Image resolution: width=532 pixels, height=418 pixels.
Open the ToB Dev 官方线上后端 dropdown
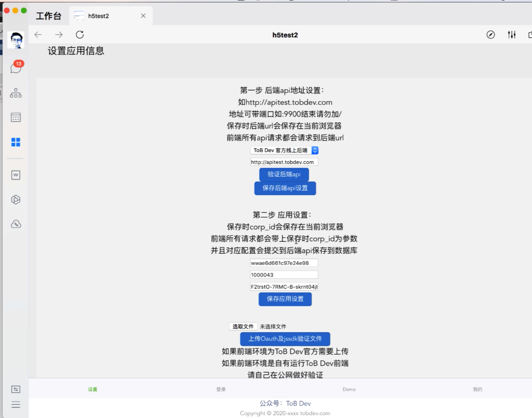pos(284,150)
